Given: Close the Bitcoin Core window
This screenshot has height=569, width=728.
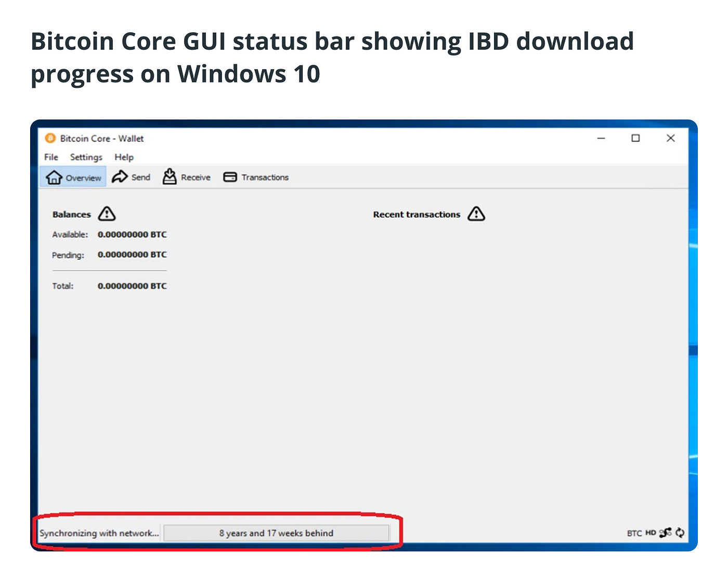Looking at the screenshot, I should click(x=671, y=138).
